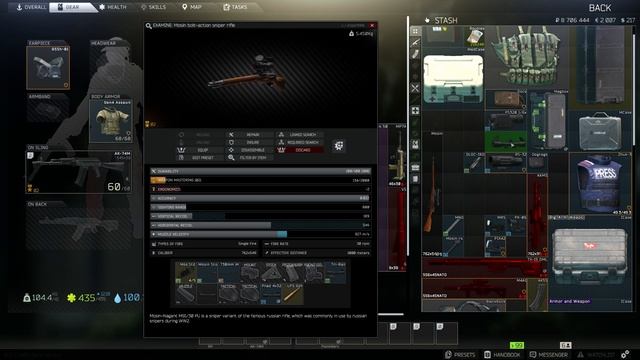640x360 pixels.
Task: Click the magnifier icon in Examine title bar
Action: pyautogui.click(x=149, y=26)
